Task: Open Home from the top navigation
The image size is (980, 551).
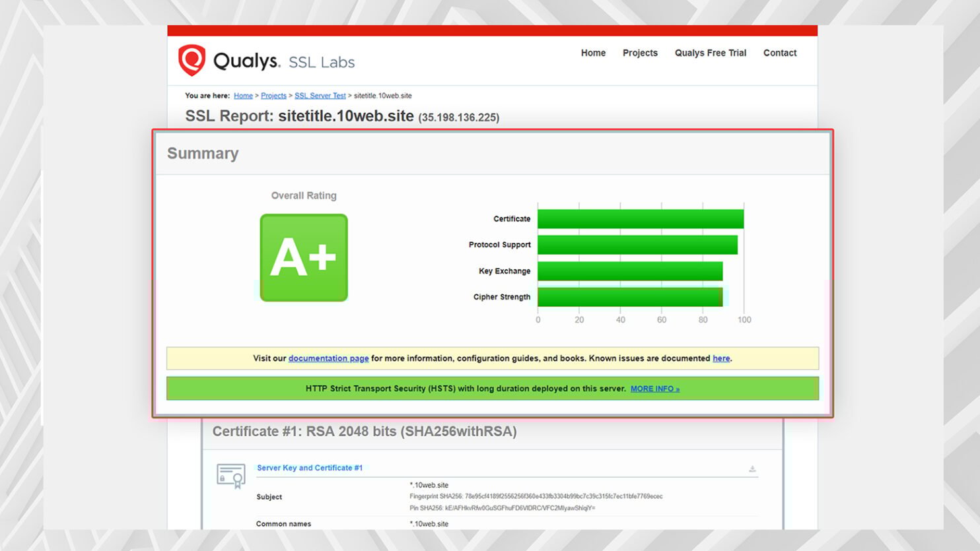Action: 592,53
